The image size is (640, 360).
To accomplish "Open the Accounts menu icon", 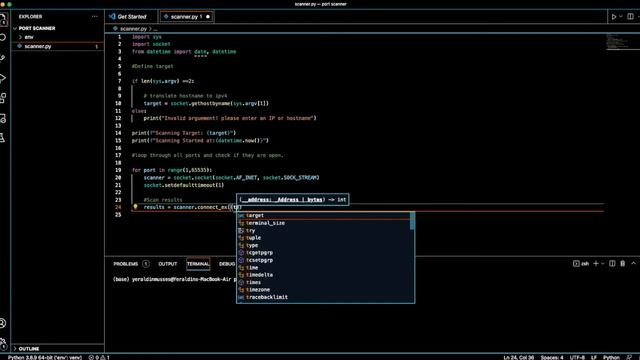I will click(x=3, y=323).
